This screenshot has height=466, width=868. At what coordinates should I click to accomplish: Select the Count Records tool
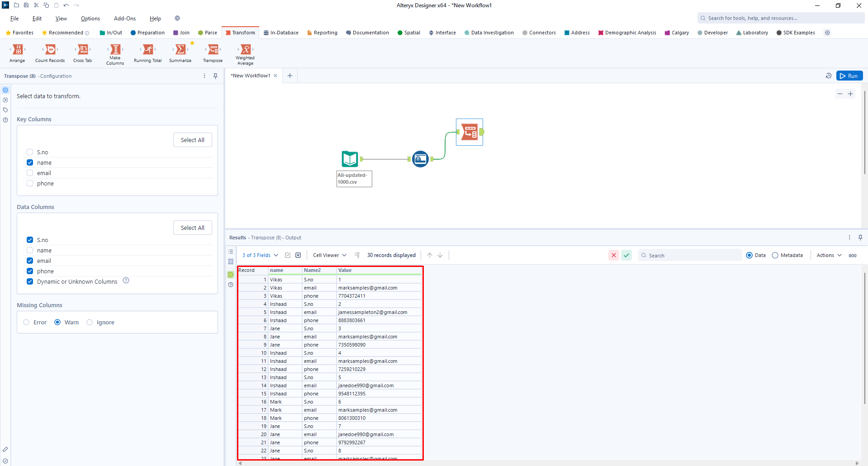[50, 50]
